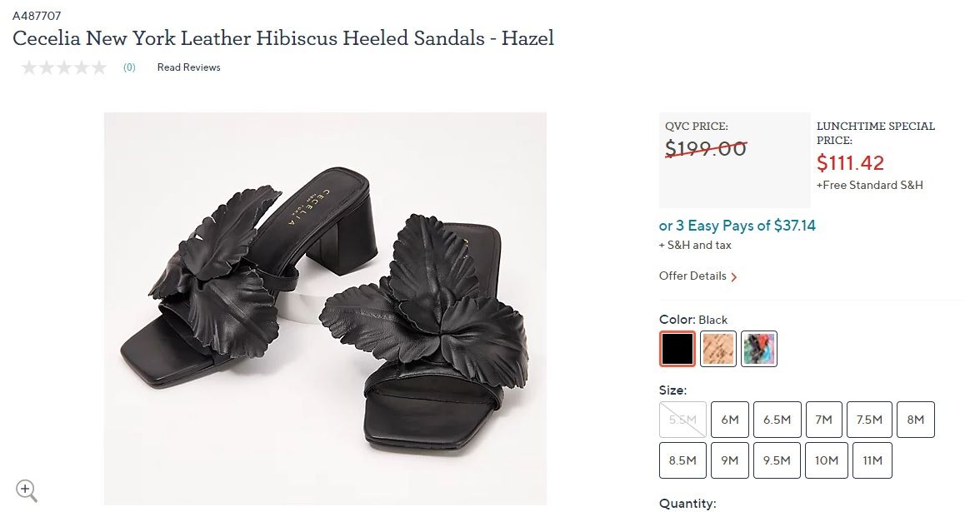
Task: Select size 8M
Action: pos(916,420)
